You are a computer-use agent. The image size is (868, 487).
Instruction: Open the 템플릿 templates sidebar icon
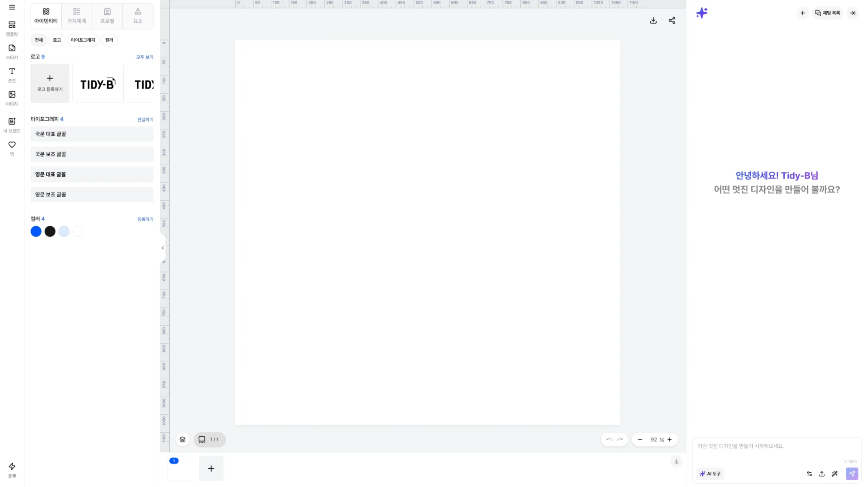coord(12,28)
